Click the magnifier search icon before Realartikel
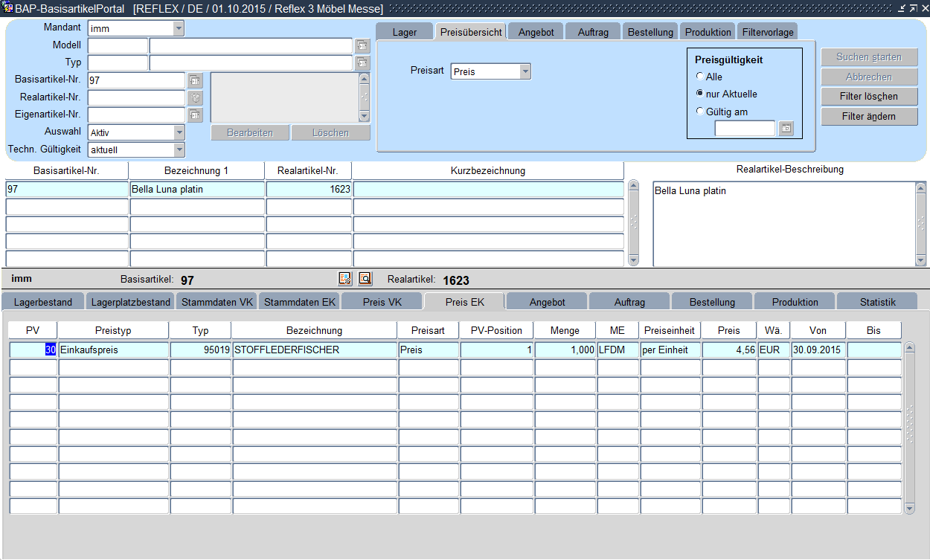 (365, 279)
